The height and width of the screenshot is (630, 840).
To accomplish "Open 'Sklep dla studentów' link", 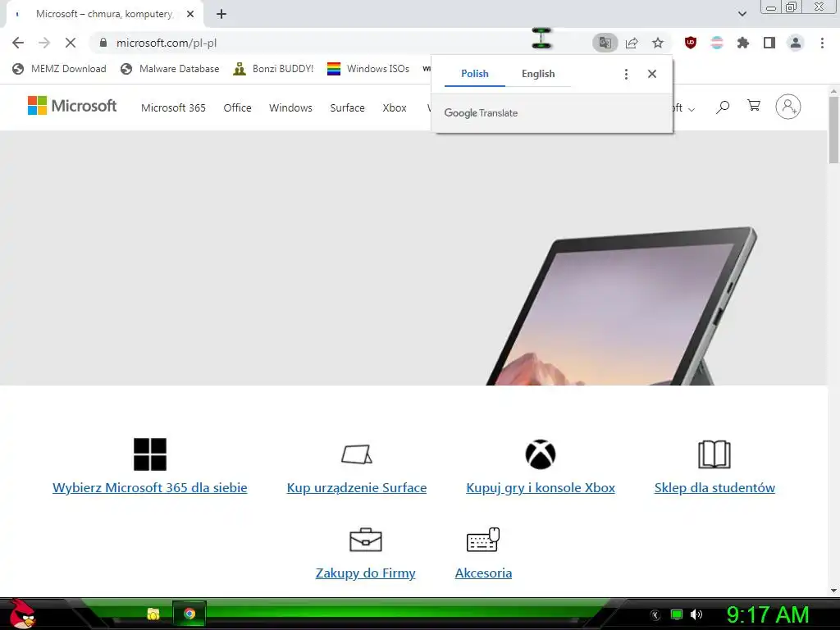I will pyautogui.click(x=714, y=487).
